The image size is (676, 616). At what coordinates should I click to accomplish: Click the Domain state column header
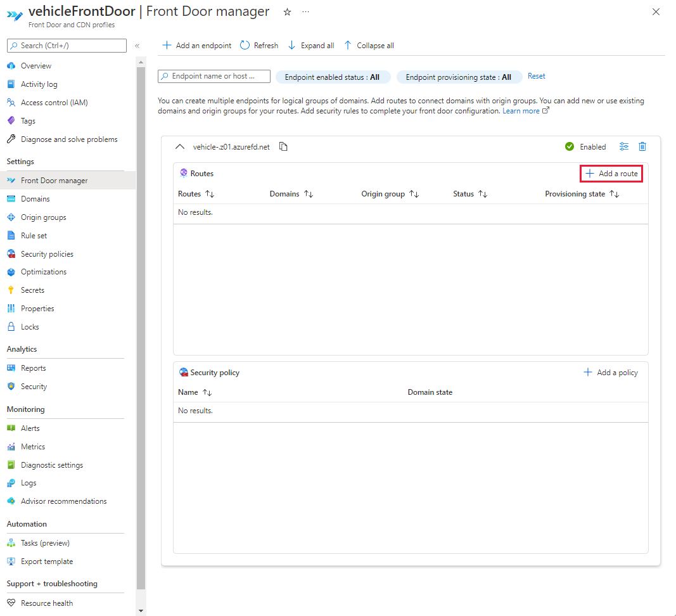430,392
